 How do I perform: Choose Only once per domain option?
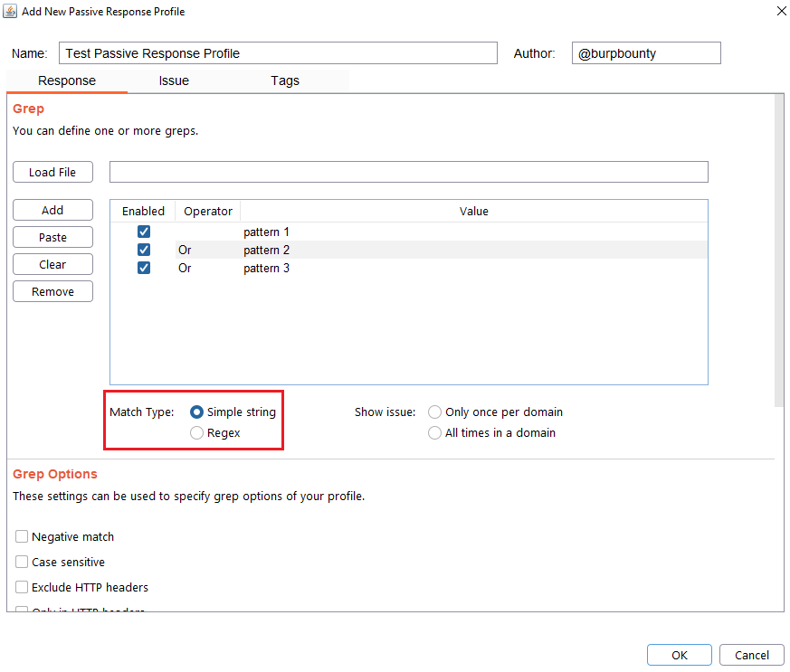435,412
